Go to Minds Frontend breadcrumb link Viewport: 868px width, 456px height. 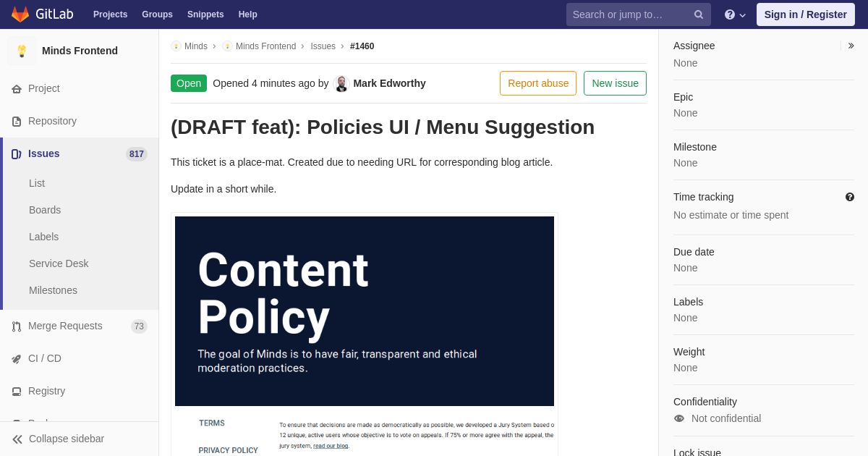(265, 46)
